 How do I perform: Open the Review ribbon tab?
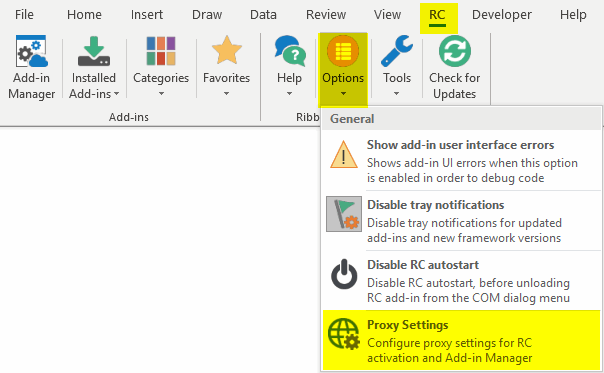pos(326,15)
